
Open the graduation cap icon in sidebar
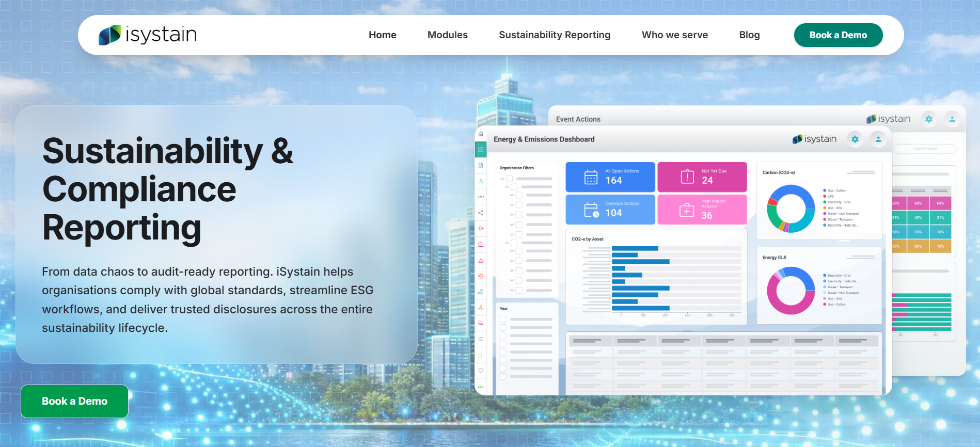coord(481,228)
